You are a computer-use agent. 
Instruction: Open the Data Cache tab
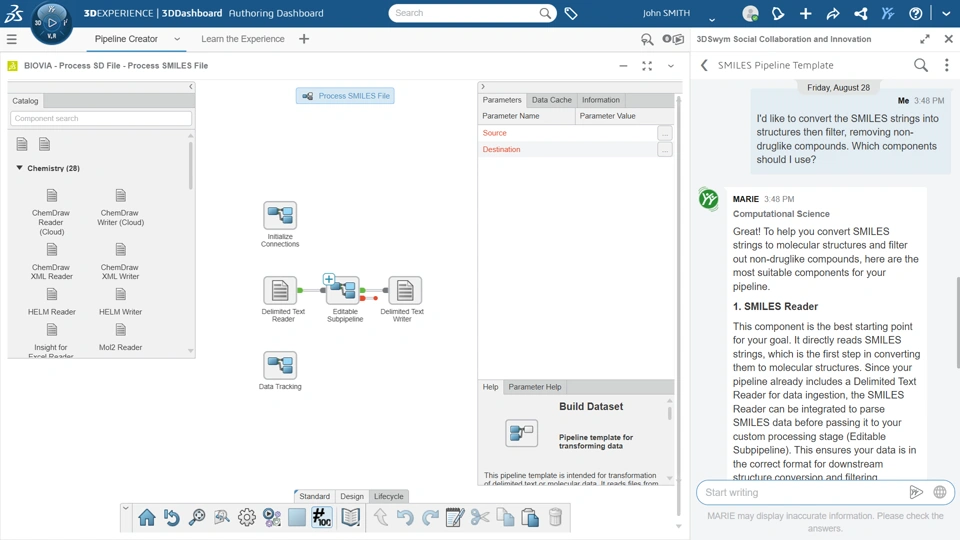tap(552, 100)
